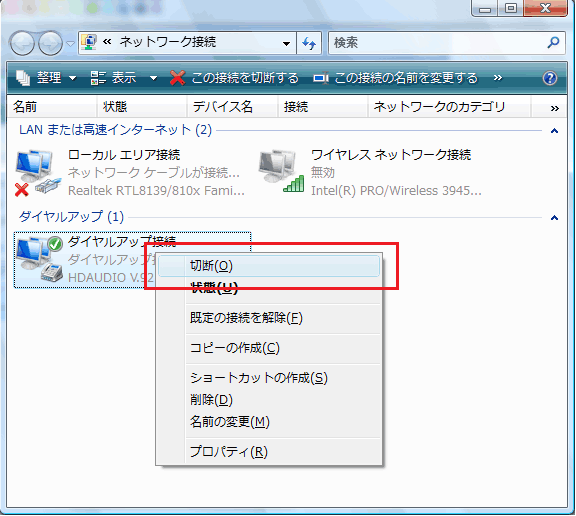Image resolution: width=576 pixels, height=516 pixels.
Task: Open the 整理 dropdown menu
Action: click(x=46, y=78)
